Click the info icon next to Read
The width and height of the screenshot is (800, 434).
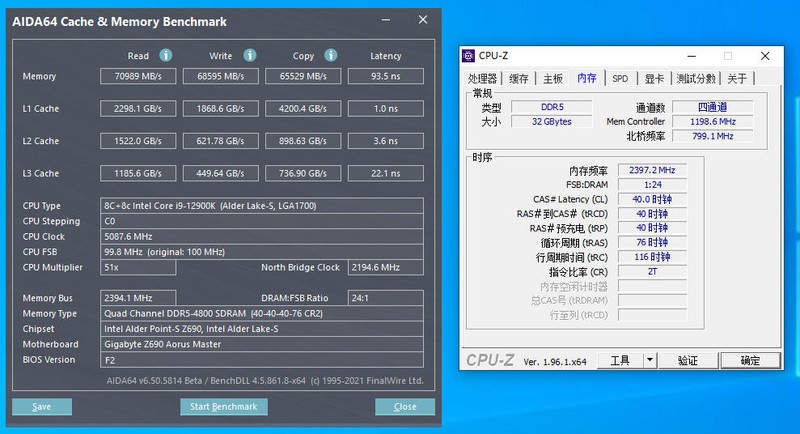coord(166,55)
